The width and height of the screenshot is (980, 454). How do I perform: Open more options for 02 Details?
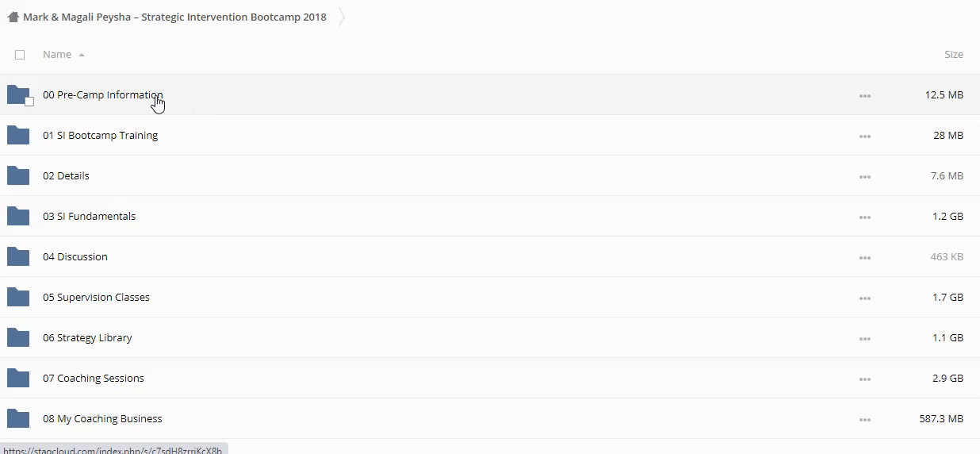point(864,176)
